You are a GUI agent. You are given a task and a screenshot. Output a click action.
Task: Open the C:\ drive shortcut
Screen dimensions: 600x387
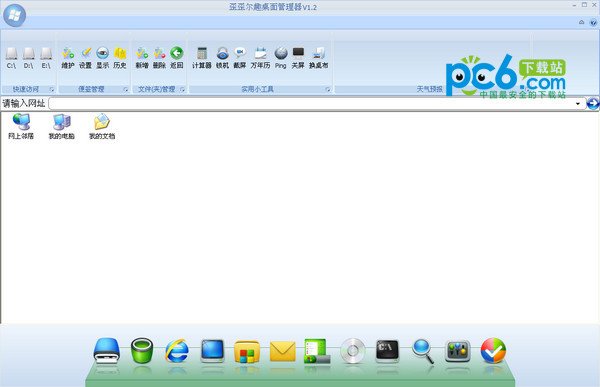(x=11, y=58)
